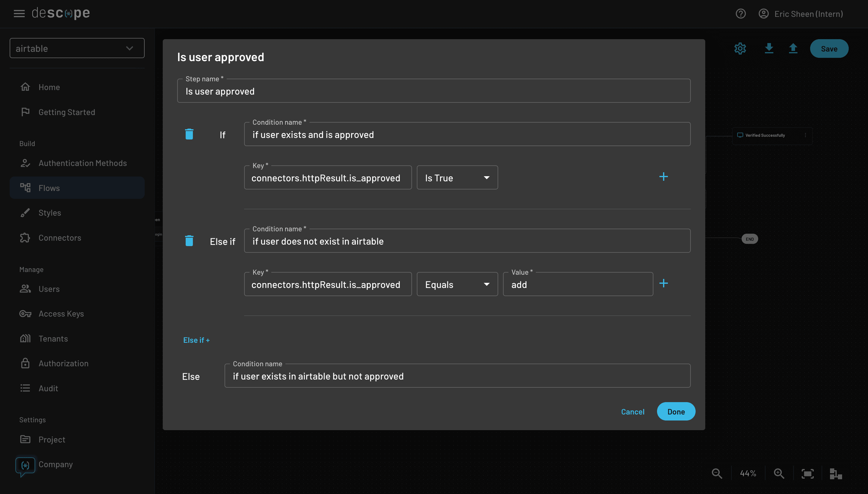Screen dimensions: 868x494
Task: Click Done to save the step
Action: point(676,411)
